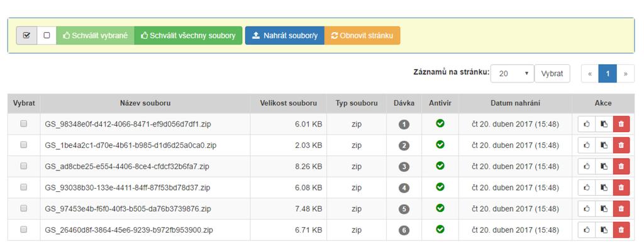Click deselect-all empty box button in toolbar
This screenshot has height=251, width=644.
(47, 35)
